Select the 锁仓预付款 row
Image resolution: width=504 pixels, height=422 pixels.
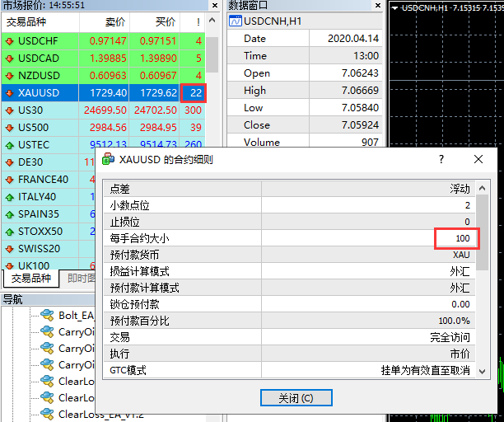click(289, 304)
